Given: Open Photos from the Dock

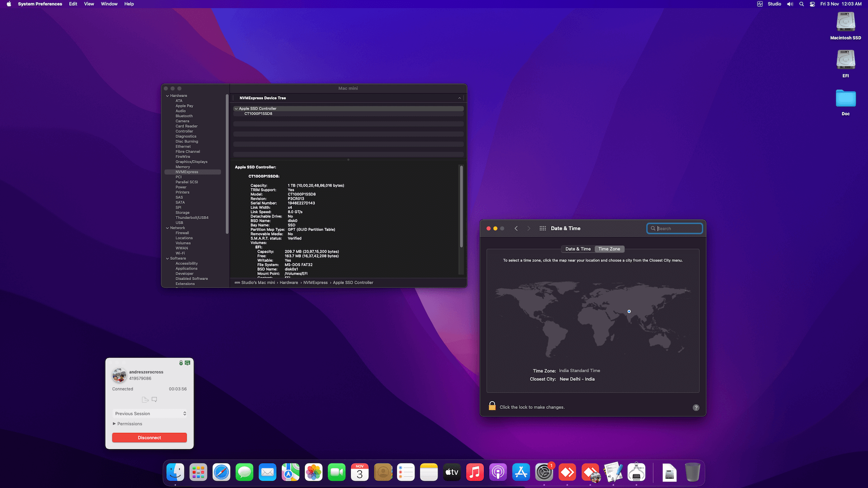Looking at the screenshot, I should tap(314, 473).
